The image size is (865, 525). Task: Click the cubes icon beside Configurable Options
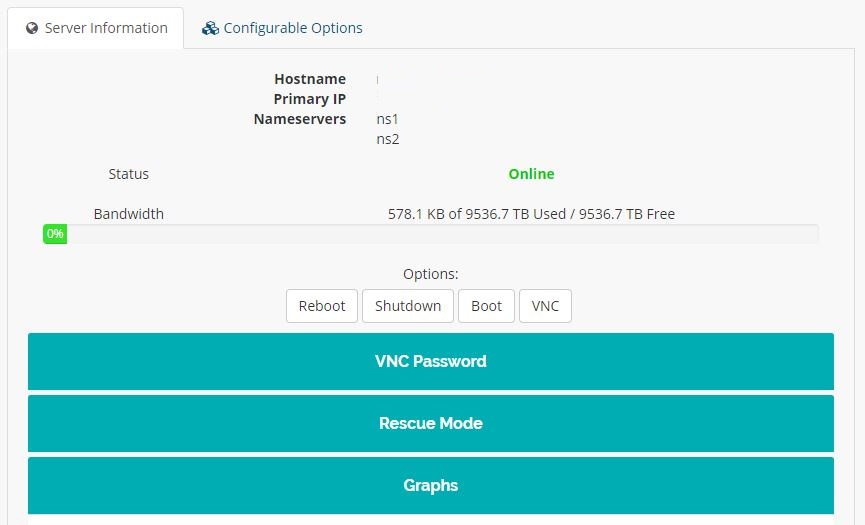(210, 28)
